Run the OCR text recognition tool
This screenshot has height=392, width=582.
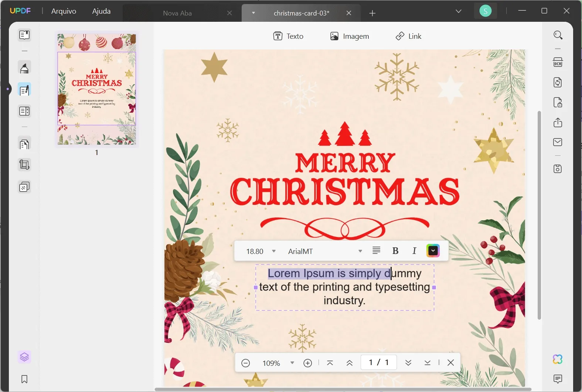click(558, 62)
